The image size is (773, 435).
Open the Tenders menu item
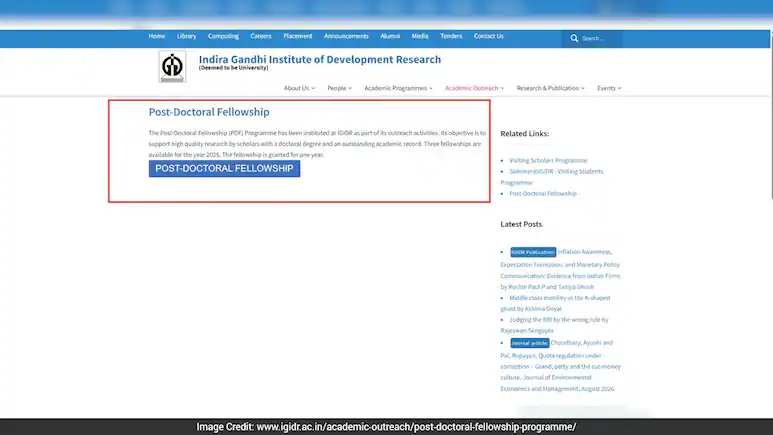[x=451, y=36]
